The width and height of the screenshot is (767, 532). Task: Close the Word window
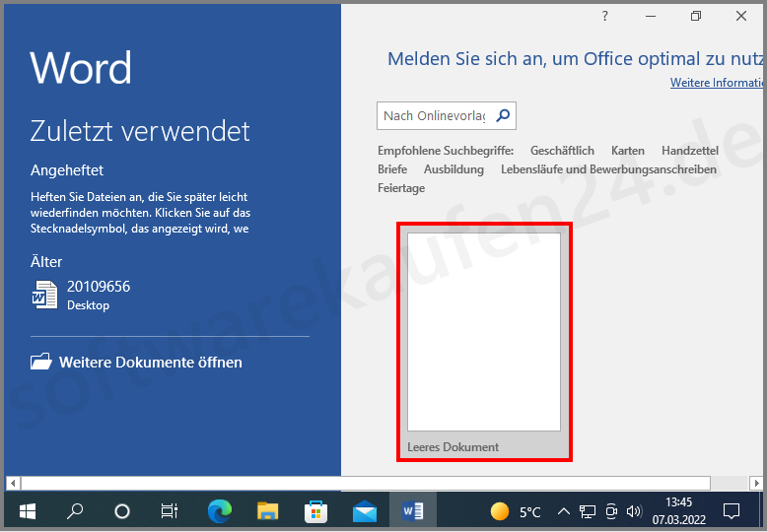tap(741, 16)
